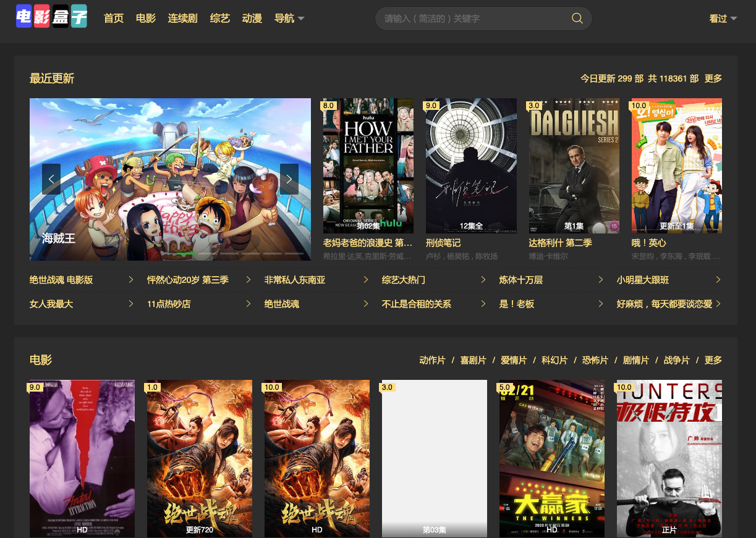
Task: Expand the 看过 history dropdown
Action: click(723, 19)
